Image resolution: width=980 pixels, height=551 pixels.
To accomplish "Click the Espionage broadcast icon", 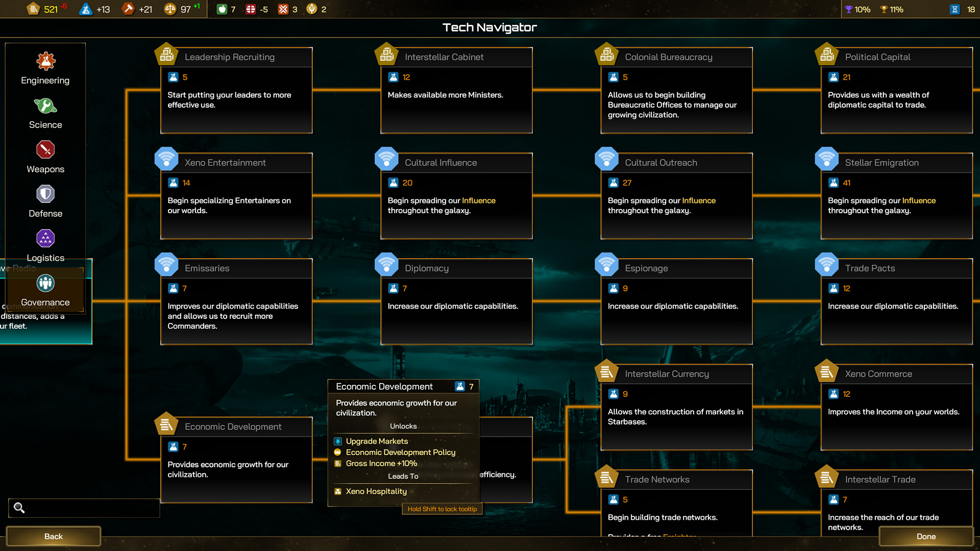I will tap(606, 265).
